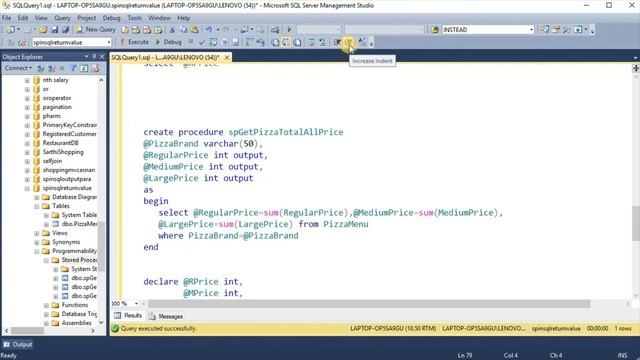Click the Analysis Services MDX Query icon
This screenshot has width=640, height=360.
136,29
